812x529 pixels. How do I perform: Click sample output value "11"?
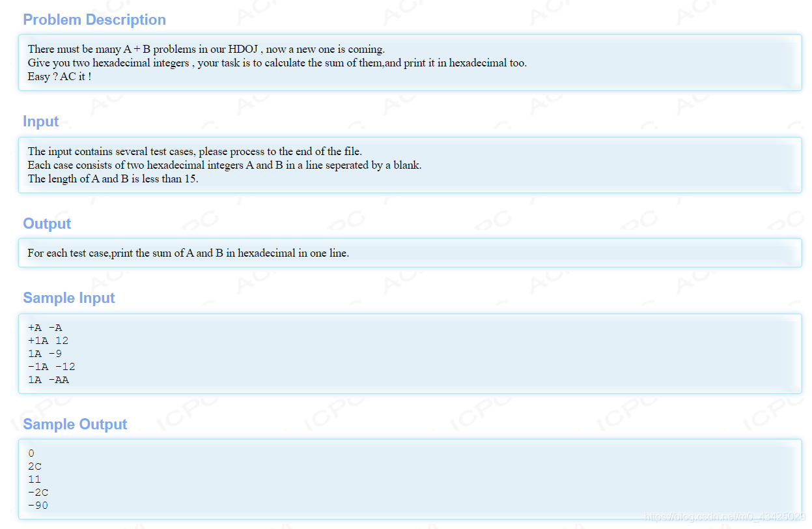click(x=35, y=479)
